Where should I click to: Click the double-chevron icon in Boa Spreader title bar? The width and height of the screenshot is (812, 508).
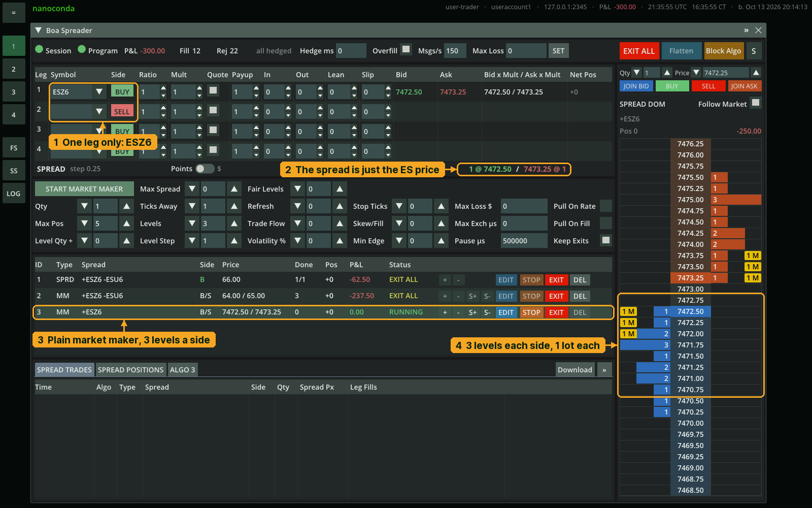point(746,30)
